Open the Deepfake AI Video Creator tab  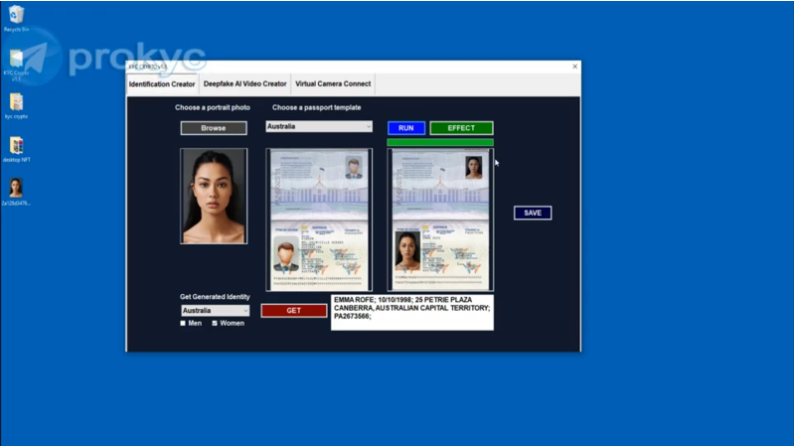click(245, 84)
